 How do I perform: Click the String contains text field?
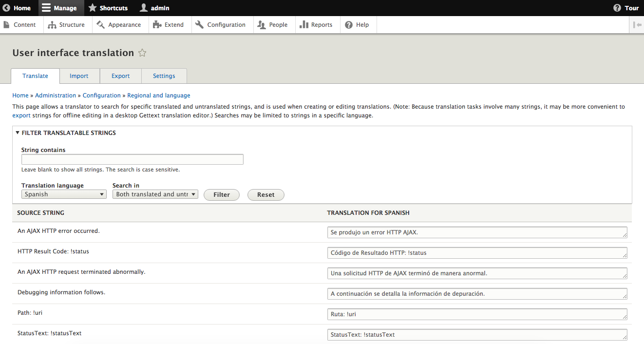[132, 159]
